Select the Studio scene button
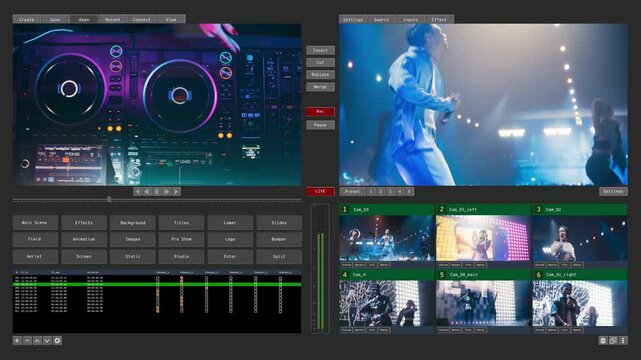This screenshot has height=360, width=641. [x=181, y=256]
